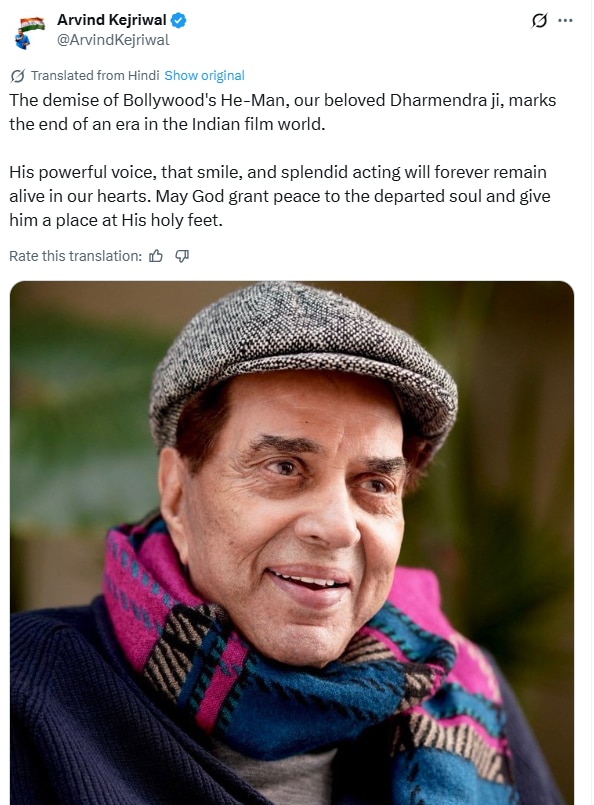
Task: Rate translation with thumbs up
Action: coord(156,256)
